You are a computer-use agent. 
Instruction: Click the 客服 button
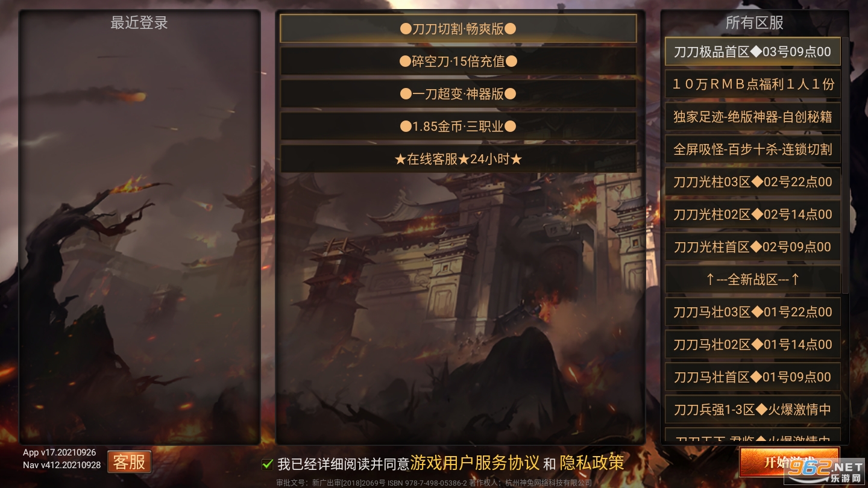coord(129,462)
